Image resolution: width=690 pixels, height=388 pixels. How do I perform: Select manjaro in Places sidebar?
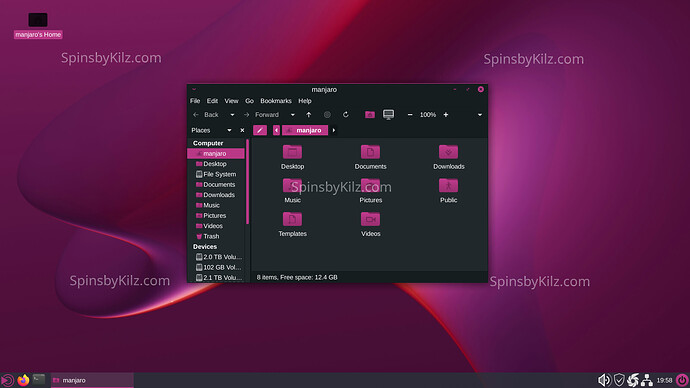(216, 154)
